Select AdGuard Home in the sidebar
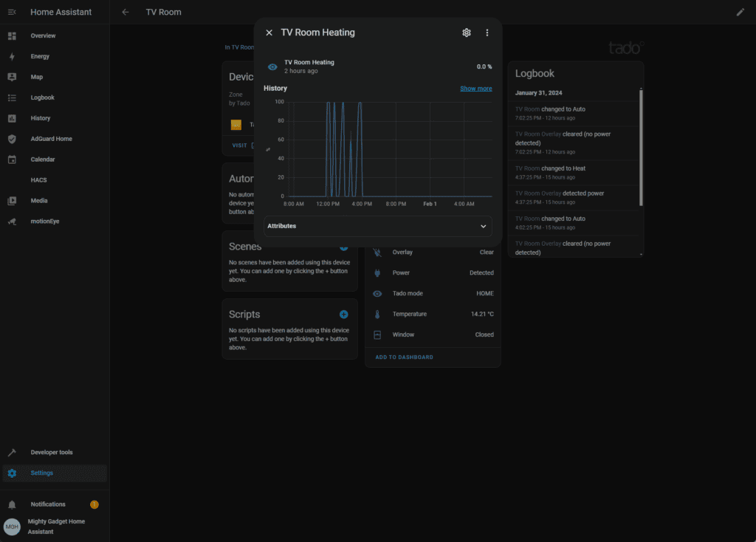 point(51,139)
